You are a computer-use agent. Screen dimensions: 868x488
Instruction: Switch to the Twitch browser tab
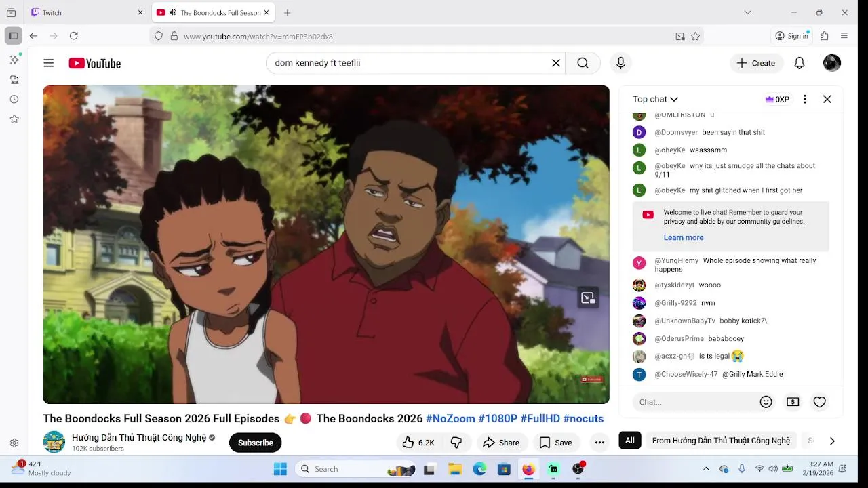coord(87,12)
